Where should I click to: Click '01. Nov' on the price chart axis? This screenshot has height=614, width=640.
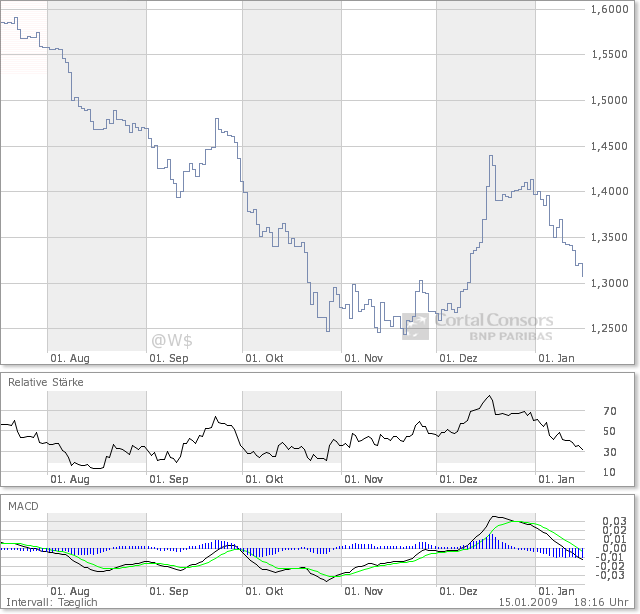[363, 358]
